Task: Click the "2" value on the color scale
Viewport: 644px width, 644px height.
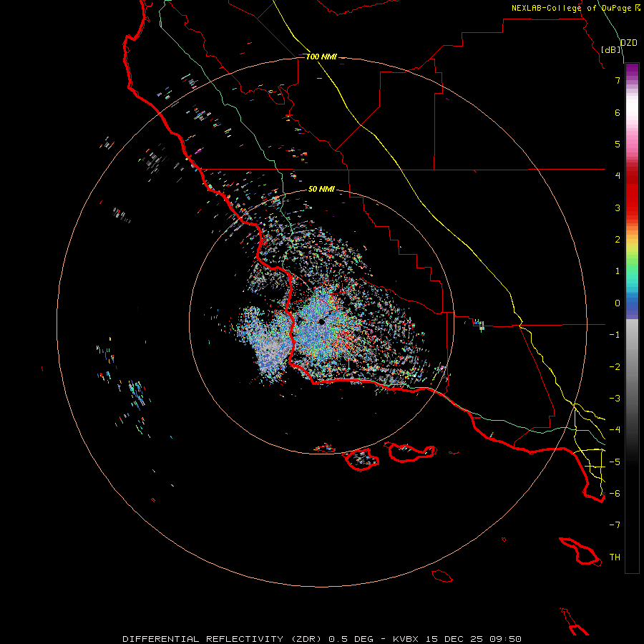Action: coord(618,240)
